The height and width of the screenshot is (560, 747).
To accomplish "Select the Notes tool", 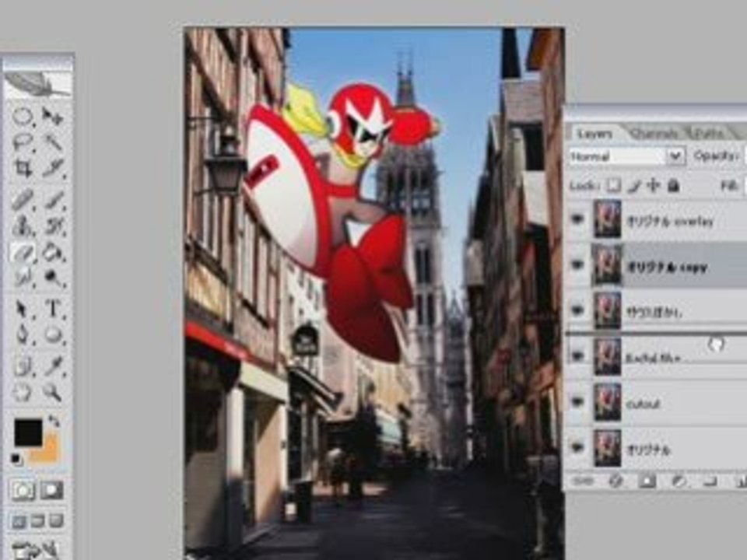I will (x=23, y=366).
